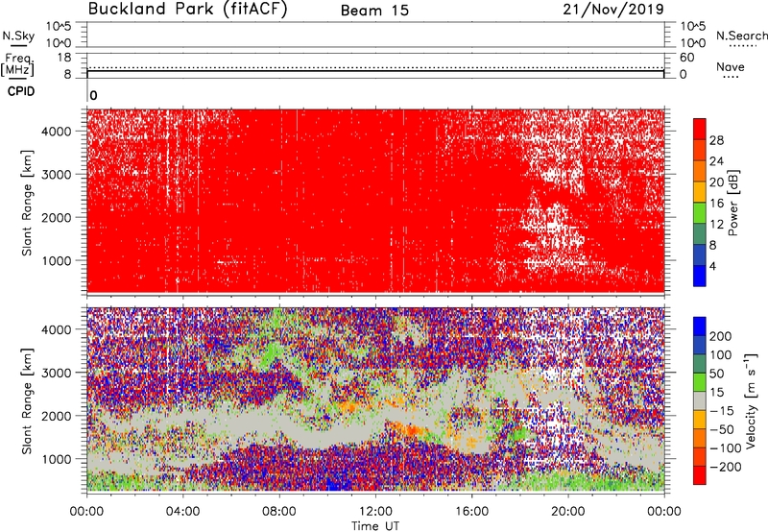Click the 04:00 time axis label
Screen dimensions: 768x532
coord(182,512)
